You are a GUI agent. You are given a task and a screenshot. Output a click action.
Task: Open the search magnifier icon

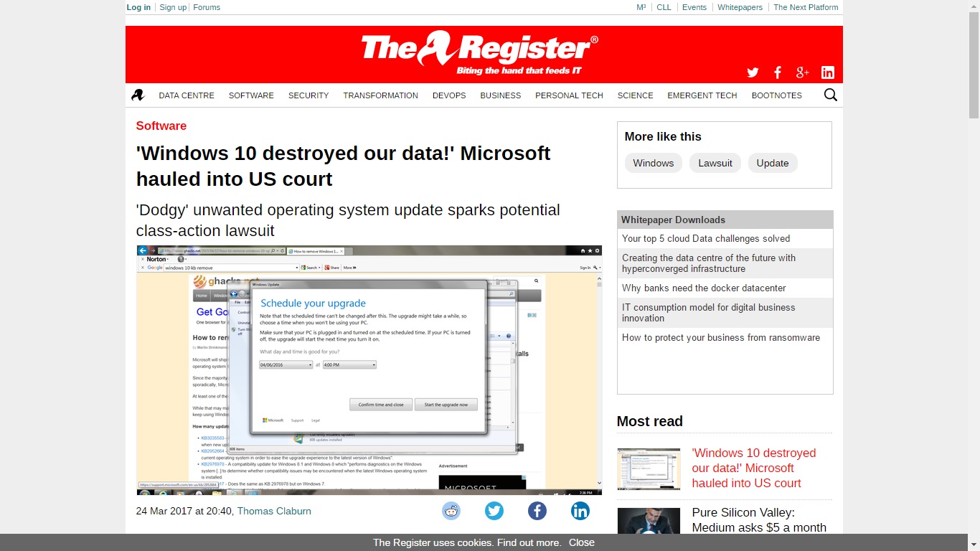[x=830, y=95]
